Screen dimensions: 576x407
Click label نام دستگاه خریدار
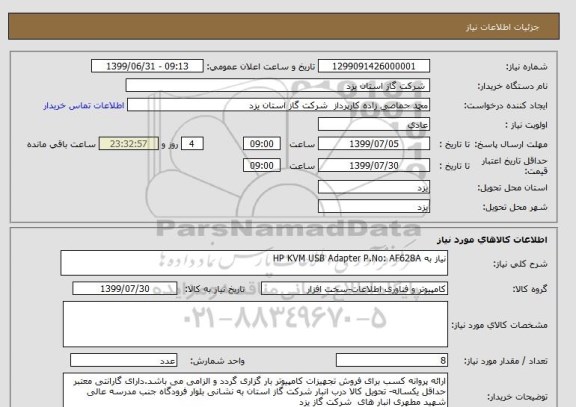512,86
